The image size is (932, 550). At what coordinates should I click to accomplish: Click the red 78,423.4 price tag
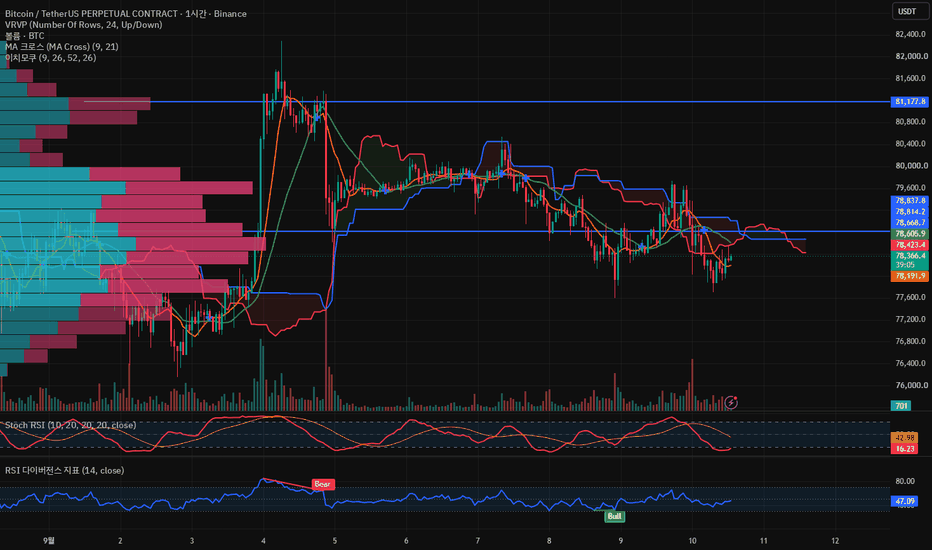pos(909,244)
